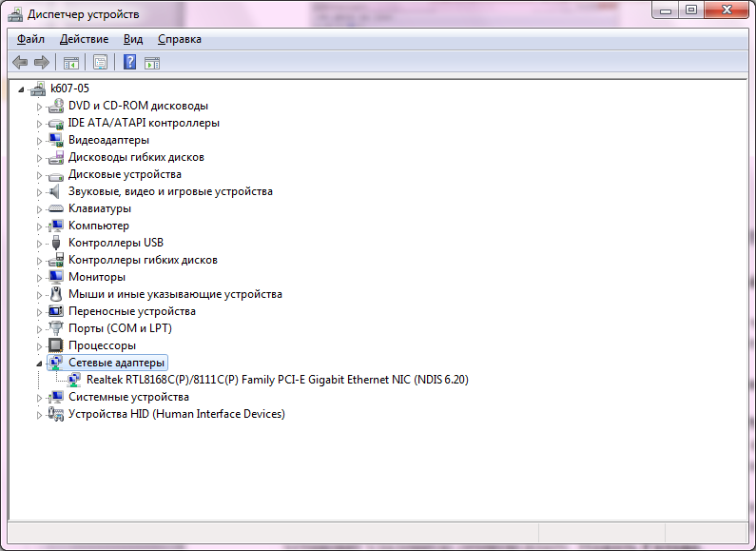Click the Контроллеры гибких дисков icon
Viewport: 756px width, 551px height.
pyautogui.click(x=56, y=260)
